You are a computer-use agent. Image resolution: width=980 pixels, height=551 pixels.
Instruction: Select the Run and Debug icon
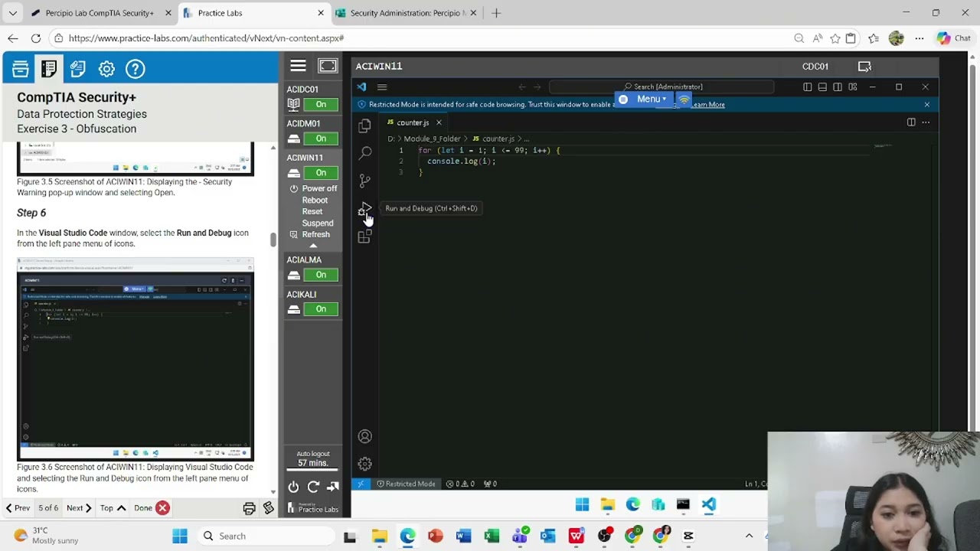tap(364, 209)
